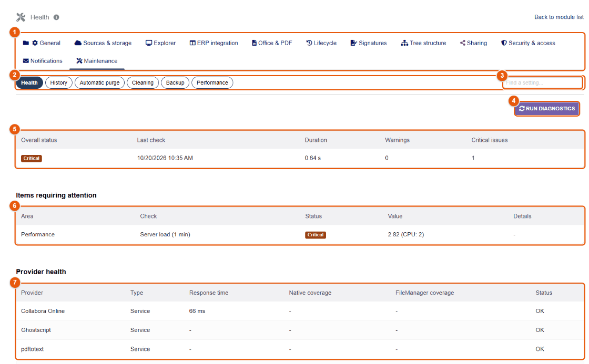Image resolution: width=589 pixels, height=364 pixels.
Task: Click the wrench tools icon beside Health title
Action: (x=21, y=17)
